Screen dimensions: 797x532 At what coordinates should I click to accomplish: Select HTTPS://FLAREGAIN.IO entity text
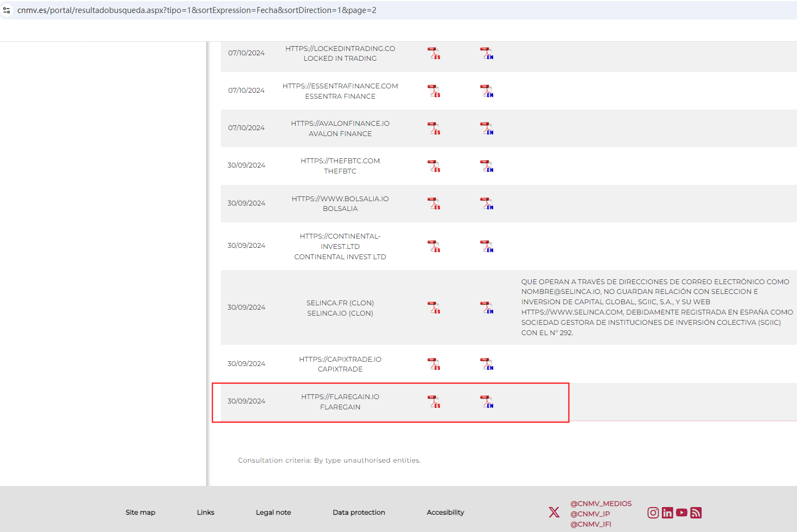tap(340, 396)
